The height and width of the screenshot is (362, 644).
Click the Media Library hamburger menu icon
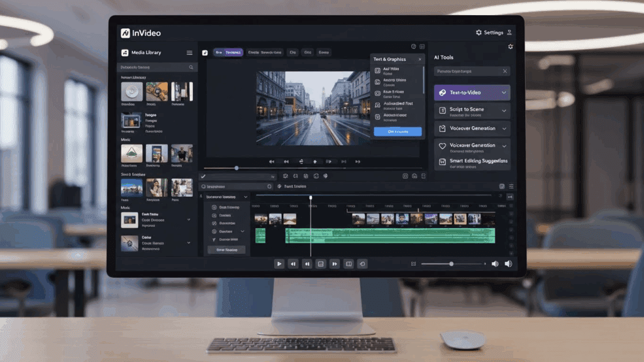point(189,53)
